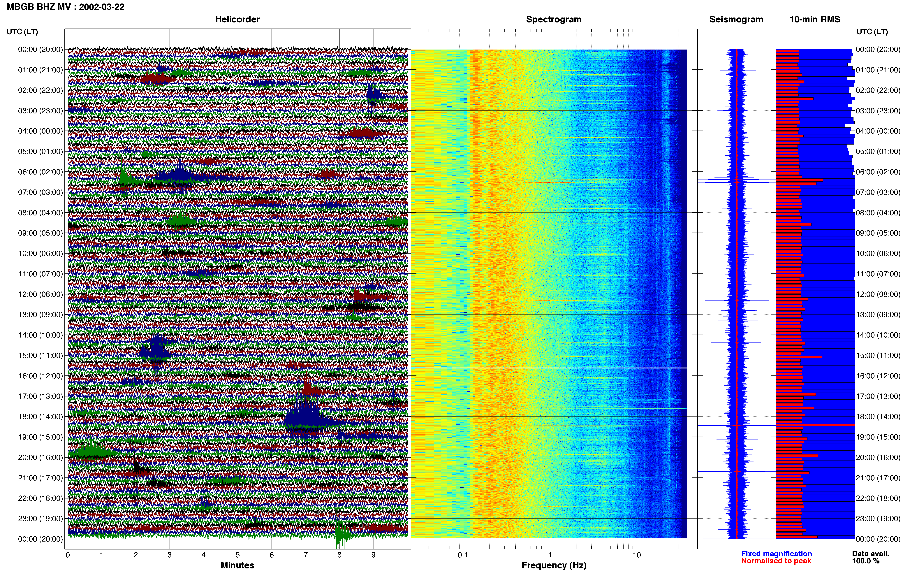924x578 pixels.
Task: Click the Minutes axis label
Action: click(237, 565)
